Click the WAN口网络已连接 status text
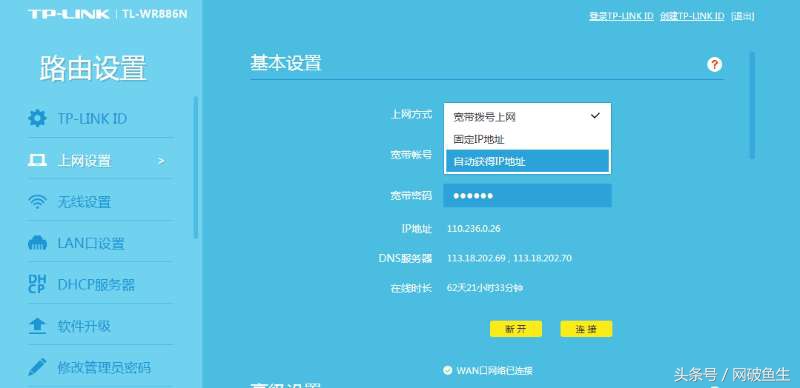 point(494,370)
